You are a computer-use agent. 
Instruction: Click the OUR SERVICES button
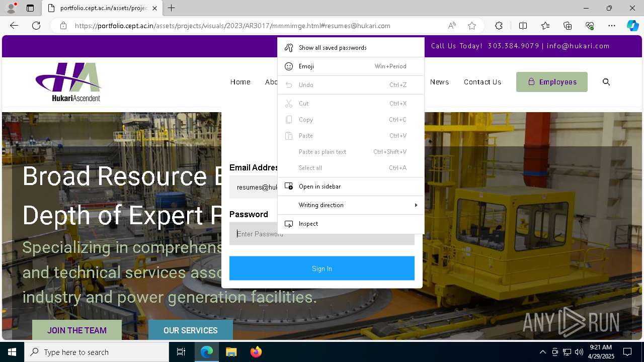tap(191, 330)
